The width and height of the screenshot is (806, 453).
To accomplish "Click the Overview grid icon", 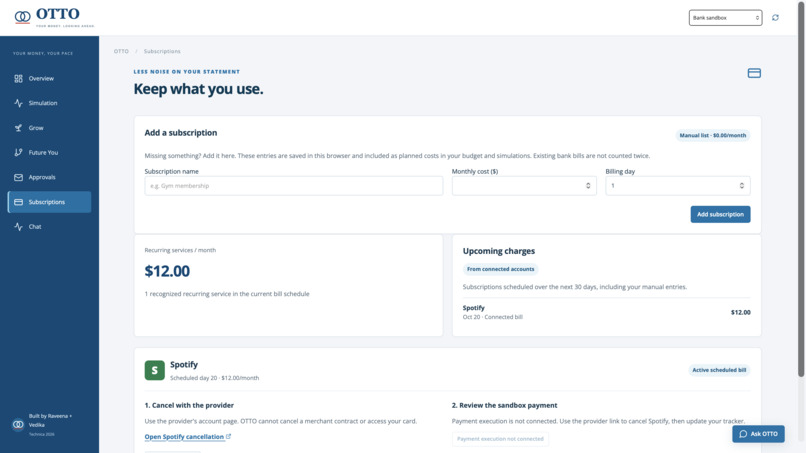I will pyautogui.click(x=19, y=79).
